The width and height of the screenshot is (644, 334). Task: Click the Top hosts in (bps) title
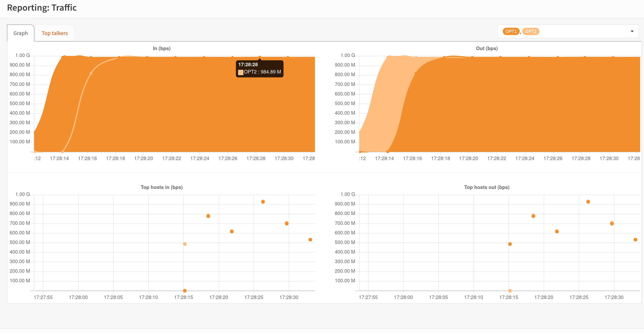(162, 187)
